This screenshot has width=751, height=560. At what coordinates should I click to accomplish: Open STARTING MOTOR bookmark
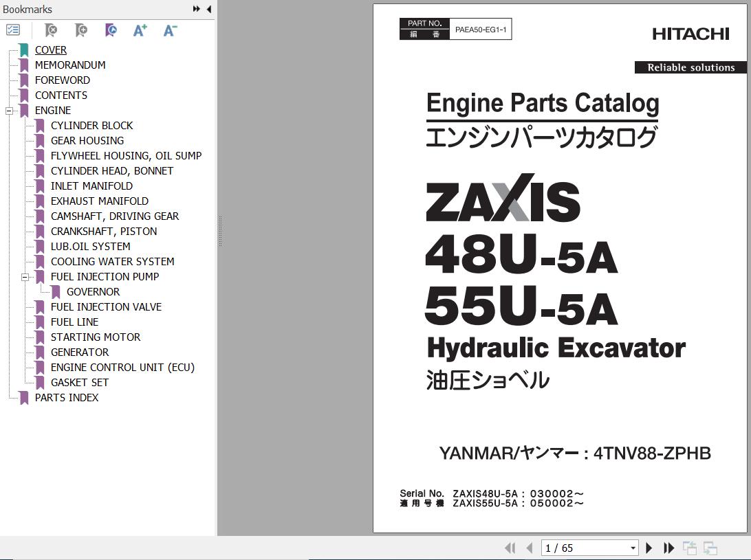point(96,337)
